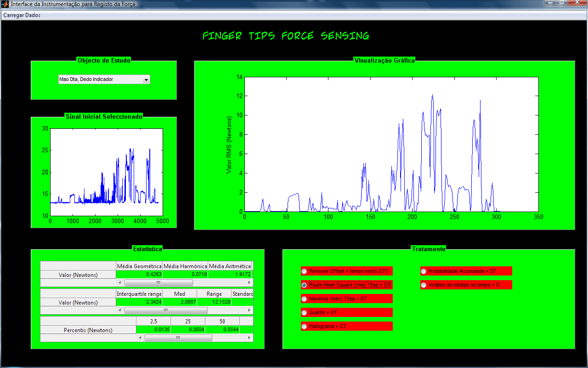
Task: Click the 50 percentile column header
Action: (x=222, y=321)
